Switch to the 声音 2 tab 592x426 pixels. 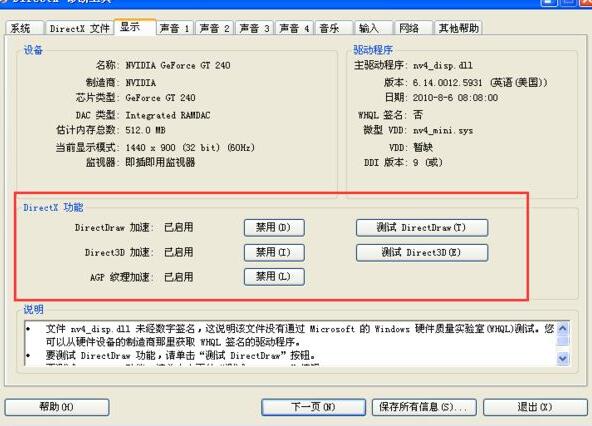coord(214,28)
